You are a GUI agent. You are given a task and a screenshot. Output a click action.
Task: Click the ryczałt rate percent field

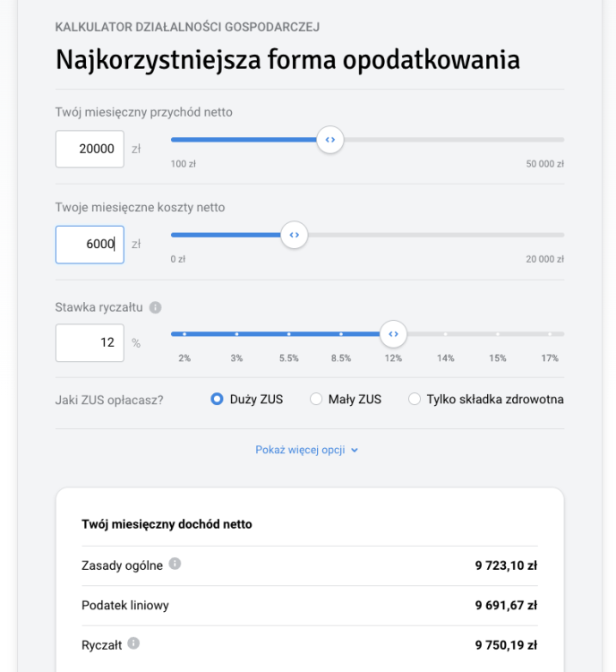90,342
